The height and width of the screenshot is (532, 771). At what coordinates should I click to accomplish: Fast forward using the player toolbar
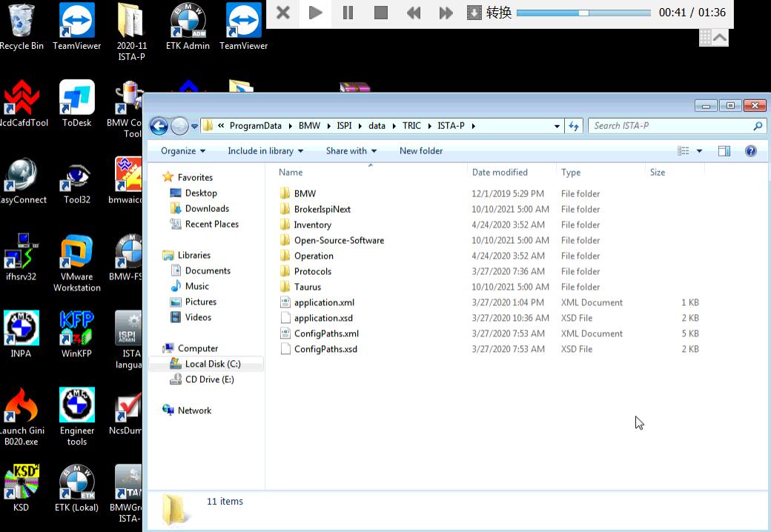click(x=446, y=13)
